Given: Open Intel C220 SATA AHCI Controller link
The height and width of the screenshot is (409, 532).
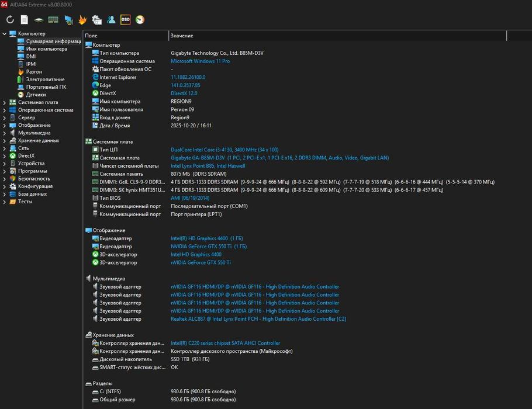Looking at the screenshot, I should 225,343.
